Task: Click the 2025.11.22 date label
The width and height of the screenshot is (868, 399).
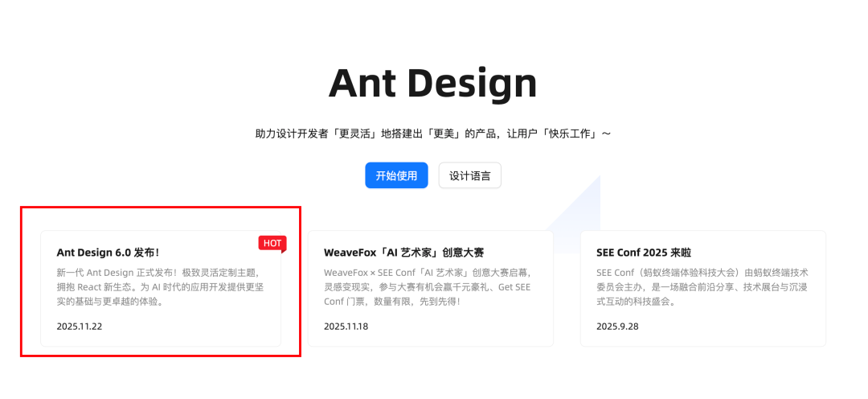Action: (80, 327)
